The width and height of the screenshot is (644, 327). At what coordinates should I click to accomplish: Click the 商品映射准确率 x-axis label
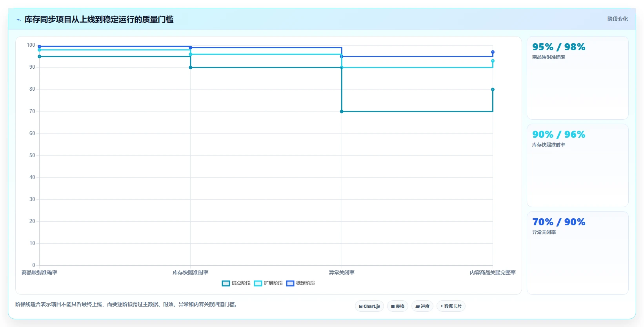[39, 273]
